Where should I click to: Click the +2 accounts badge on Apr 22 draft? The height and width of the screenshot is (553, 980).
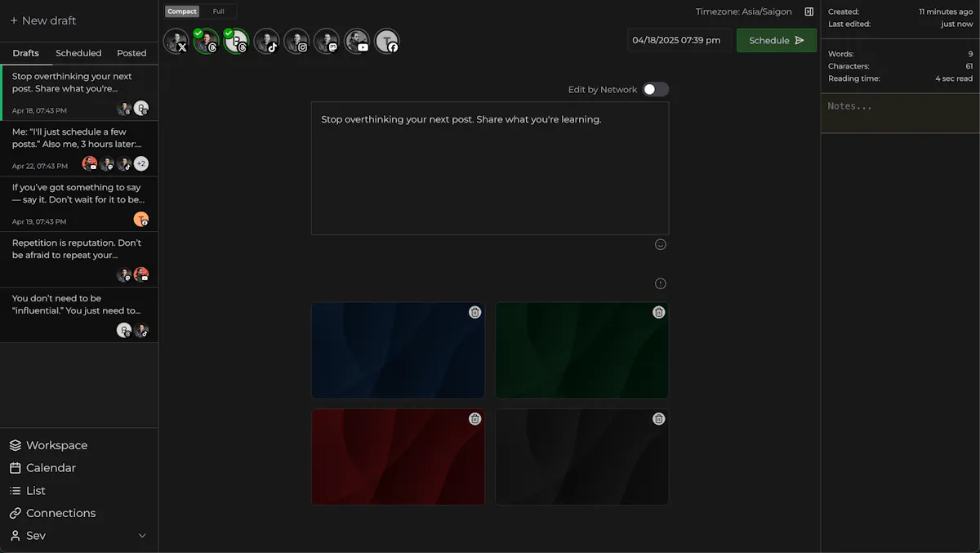click(x=141, y=163)
